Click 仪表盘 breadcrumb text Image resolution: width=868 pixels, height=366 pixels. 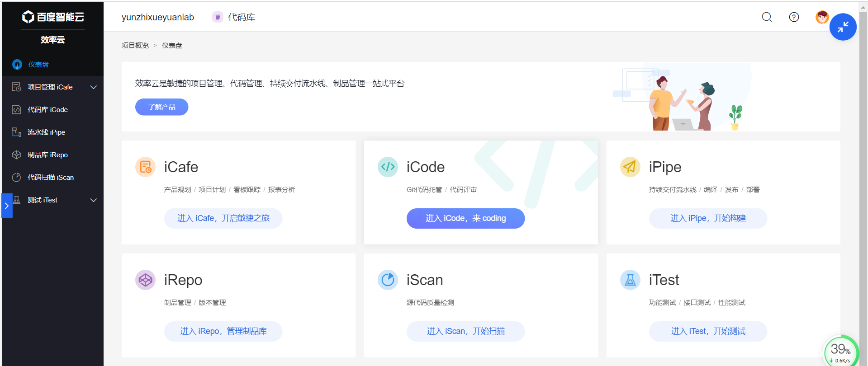(x=172, y=46)
